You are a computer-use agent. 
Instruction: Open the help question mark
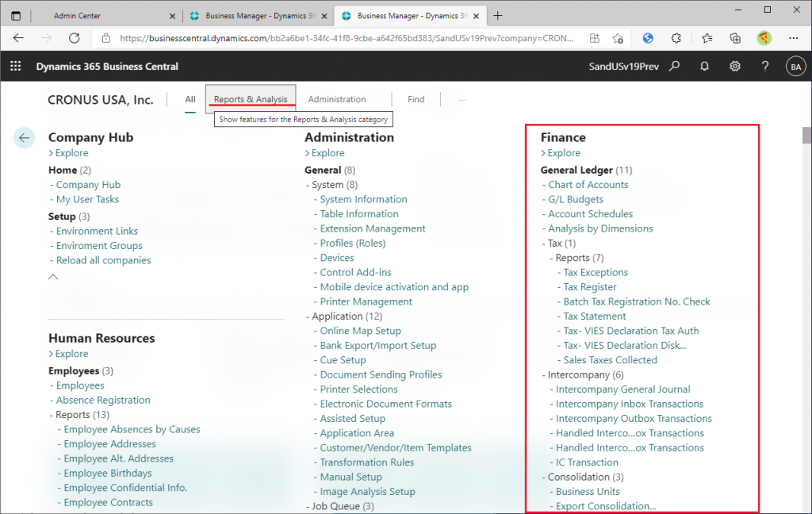tap(765, 66)
